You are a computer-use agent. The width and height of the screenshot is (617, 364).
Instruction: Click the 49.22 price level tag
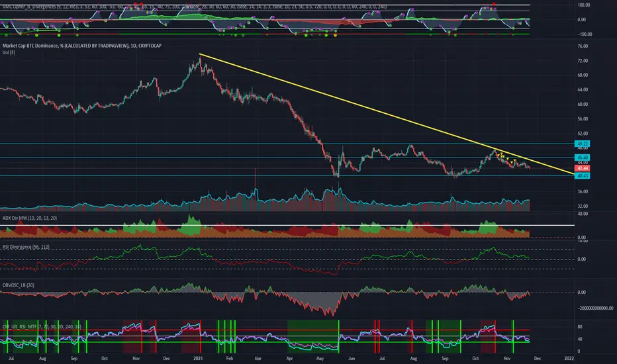pos(582,144)
